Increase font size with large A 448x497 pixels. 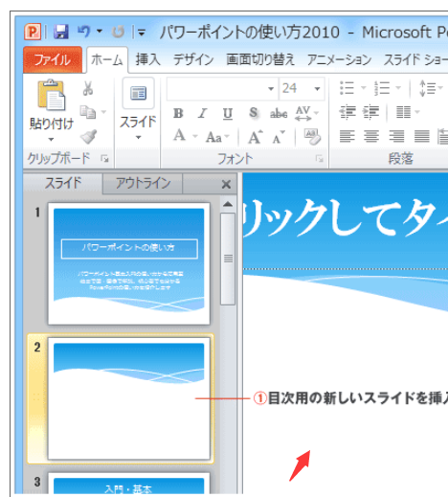click(x=255, y=138)
